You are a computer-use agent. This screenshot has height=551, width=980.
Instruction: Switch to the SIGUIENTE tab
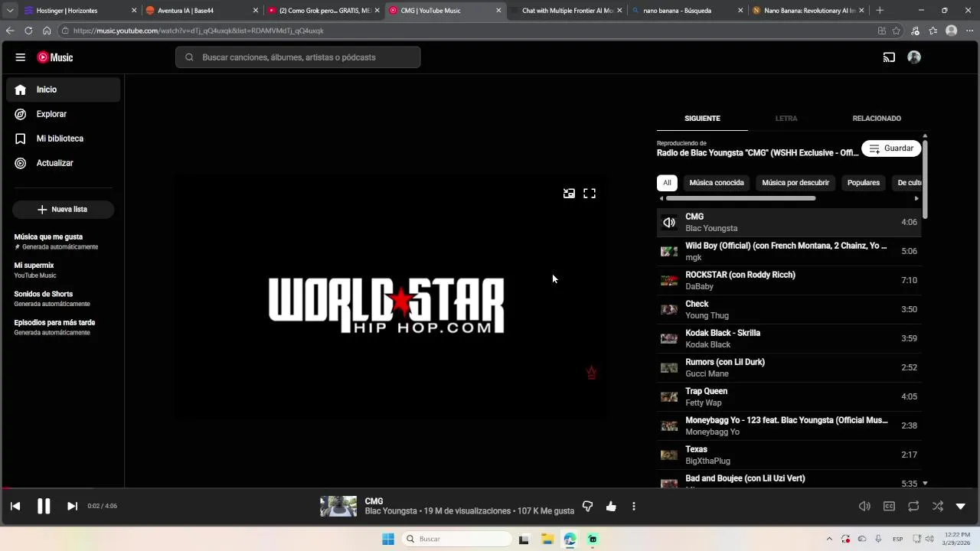tap(702, 119)
